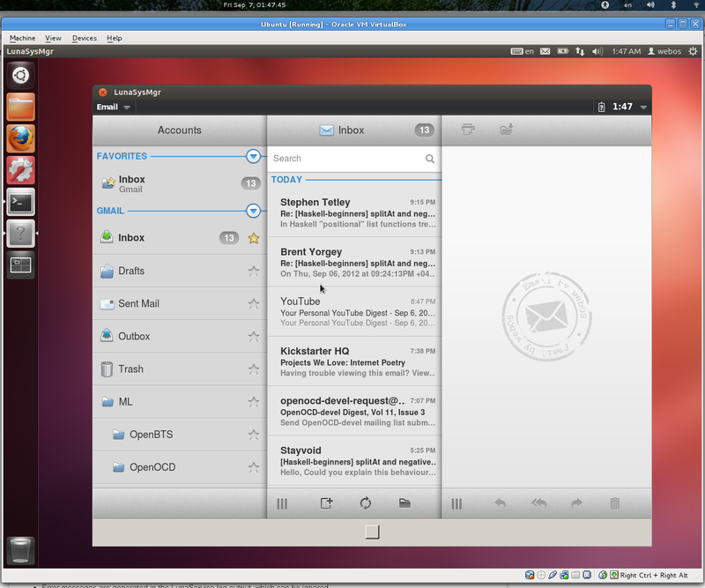
Task: Toggle favorite star for Drafts folder
Action: pos(254,271)
